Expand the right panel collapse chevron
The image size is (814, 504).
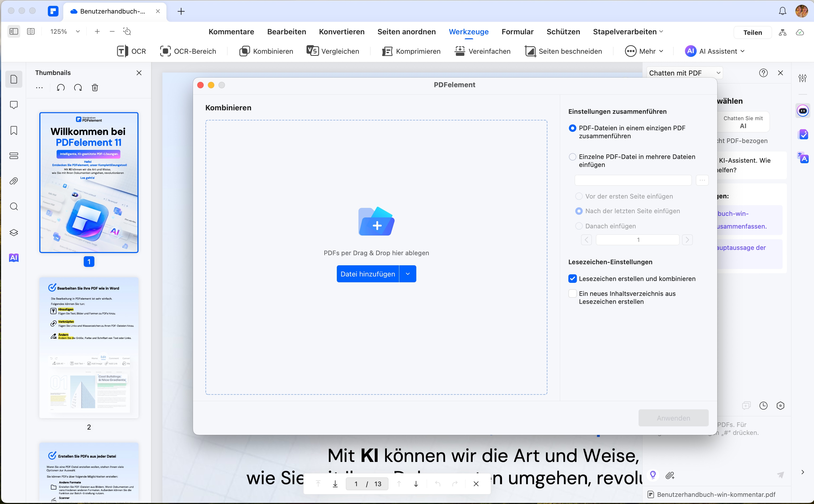(x=803, y=472)
